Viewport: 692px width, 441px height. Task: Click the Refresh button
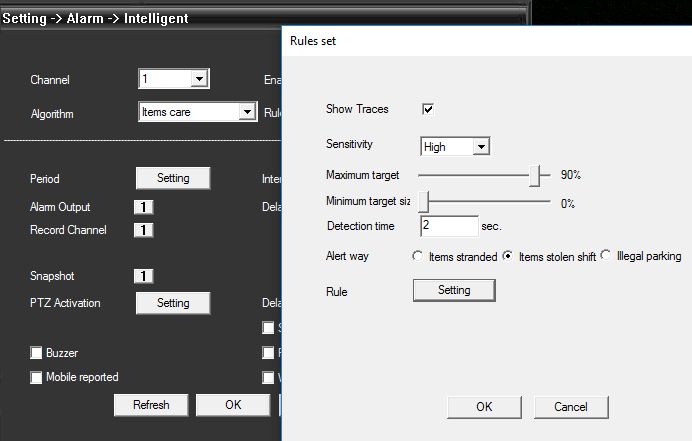click(151, 405)
